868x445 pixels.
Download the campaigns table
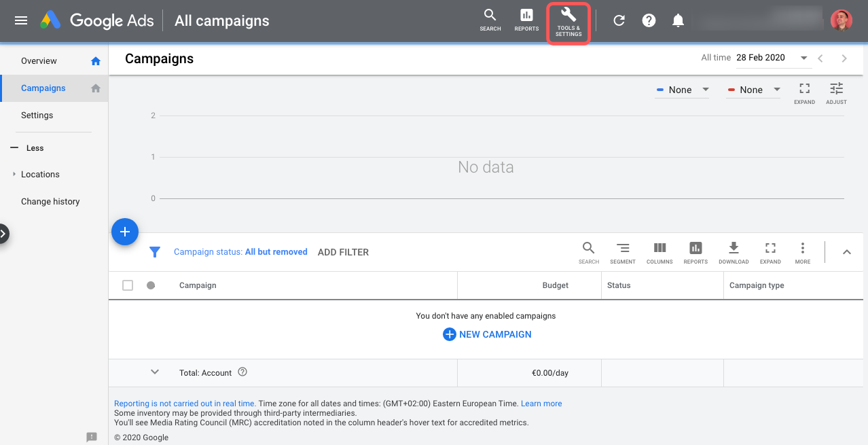click(x=734, y=253)
